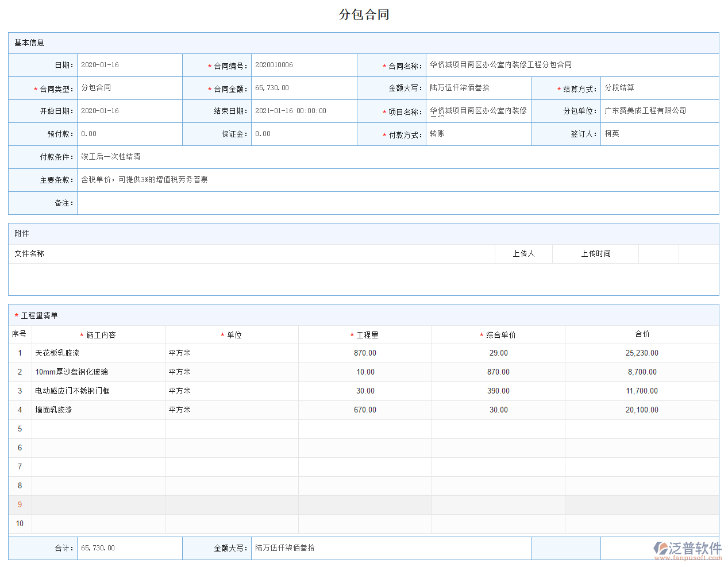
Task: Click the 工程量清单 section header
Action: pos(33,315)
